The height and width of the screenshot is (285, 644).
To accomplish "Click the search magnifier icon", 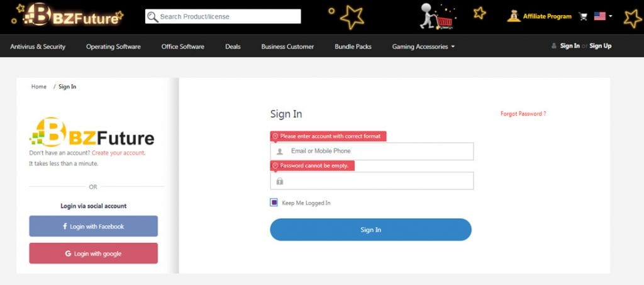I will (x=152, y=16).
